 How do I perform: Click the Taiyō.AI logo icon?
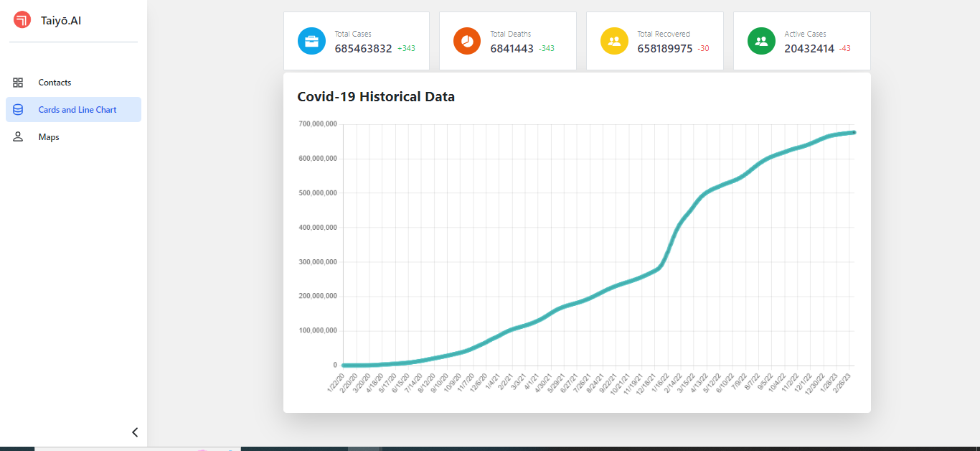pyautogui.click(x=22, y=20)
